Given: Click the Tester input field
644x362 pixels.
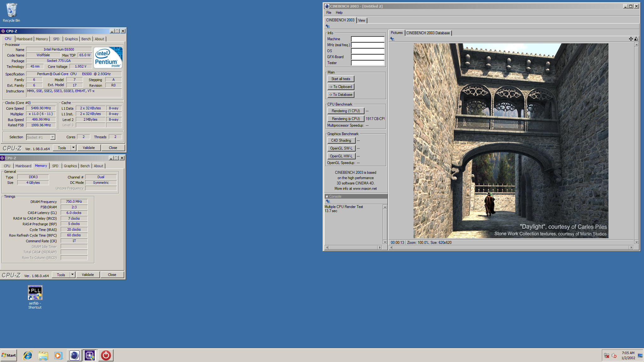Looking at the screenshot, I should click(x=368, y=63).
